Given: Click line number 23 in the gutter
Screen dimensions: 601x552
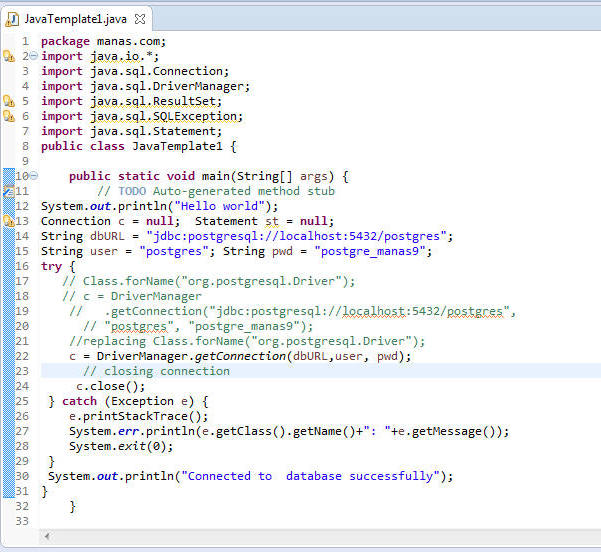Looking at the screenshot, I should [22, 371].
